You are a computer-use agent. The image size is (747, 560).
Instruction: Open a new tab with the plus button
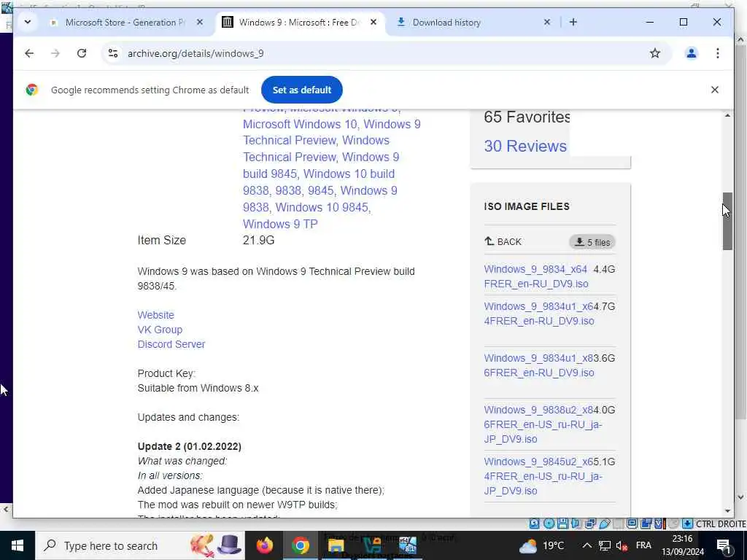573,23
